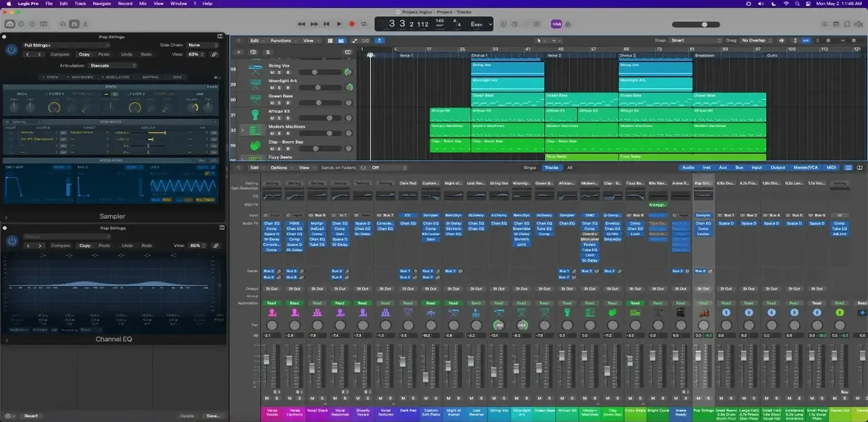Screen dimensions: 868x422
Task: Click the Clap - Boom Bap hand icon
Action: click(256, 145)
